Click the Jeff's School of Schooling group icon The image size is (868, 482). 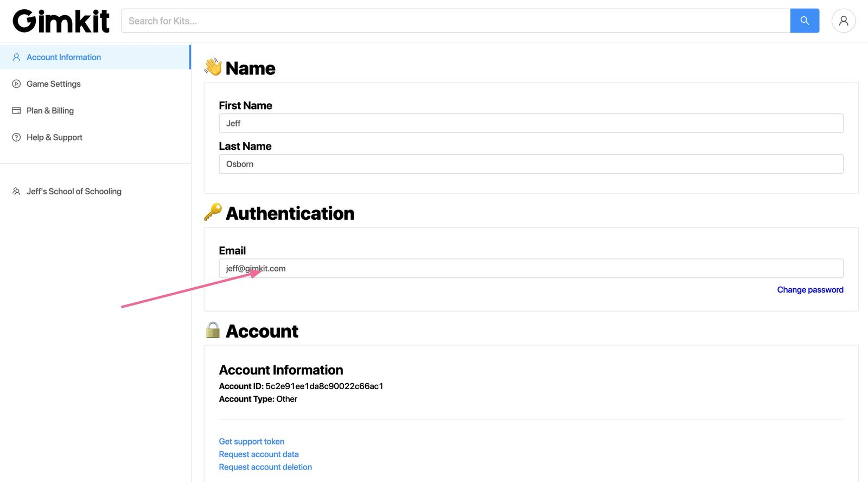[x=16, y=191]
